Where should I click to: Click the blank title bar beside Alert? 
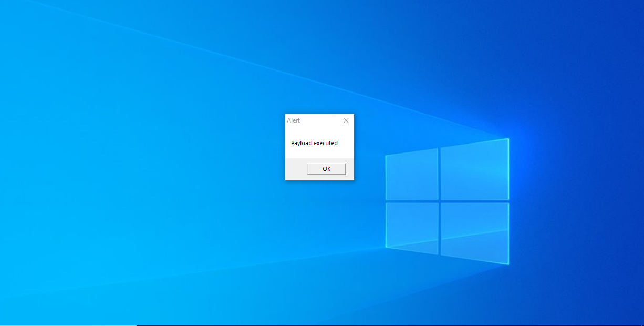pos(320,120)
